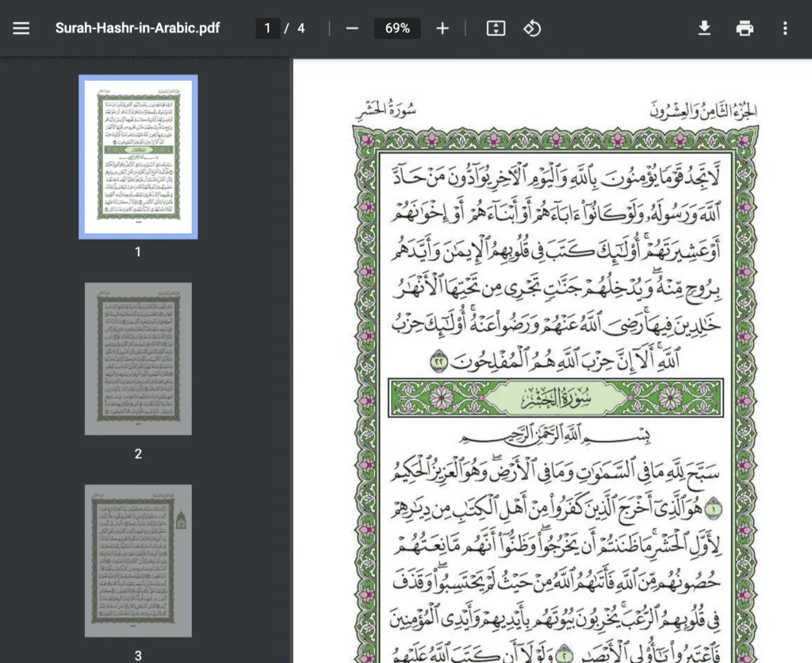Select page 3 thumbnail

tap(138, 561)
